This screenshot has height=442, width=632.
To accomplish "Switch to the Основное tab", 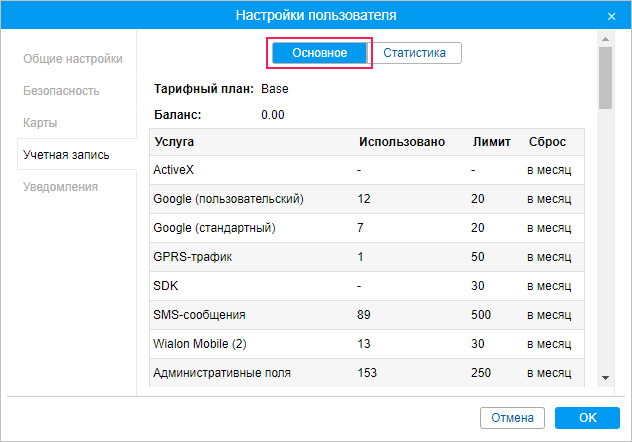I will [x=319, y=53].
